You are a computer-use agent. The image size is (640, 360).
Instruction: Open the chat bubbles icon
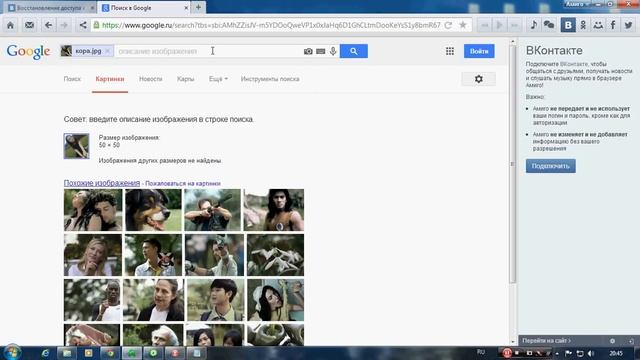click(x=549, y=25)
